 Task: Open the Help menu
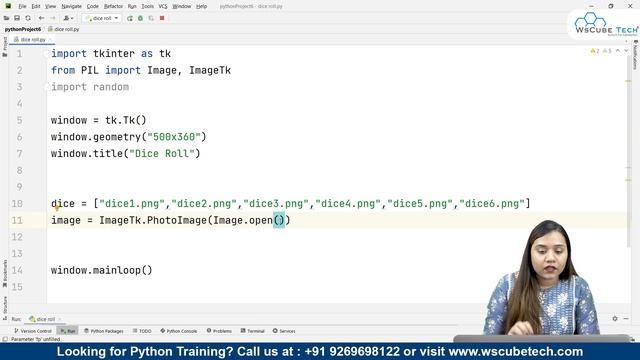point(202,6)
